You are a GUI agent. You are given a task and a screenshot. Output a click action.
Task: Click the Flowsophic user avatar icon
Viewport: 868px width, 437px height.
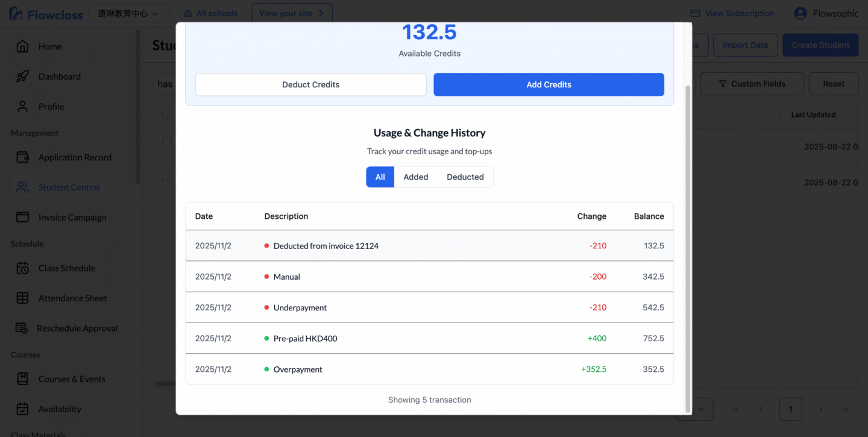tap(800, 13)
